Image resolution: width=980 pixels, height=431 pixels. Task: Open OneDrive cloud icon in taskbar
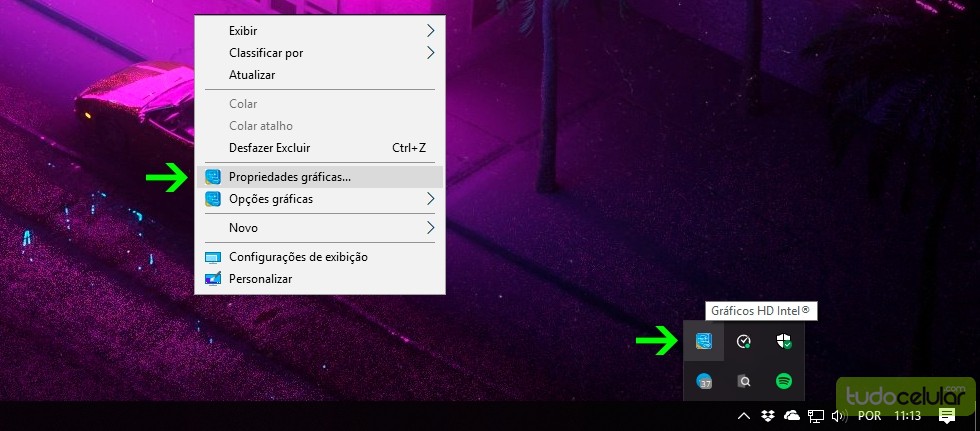792,416
